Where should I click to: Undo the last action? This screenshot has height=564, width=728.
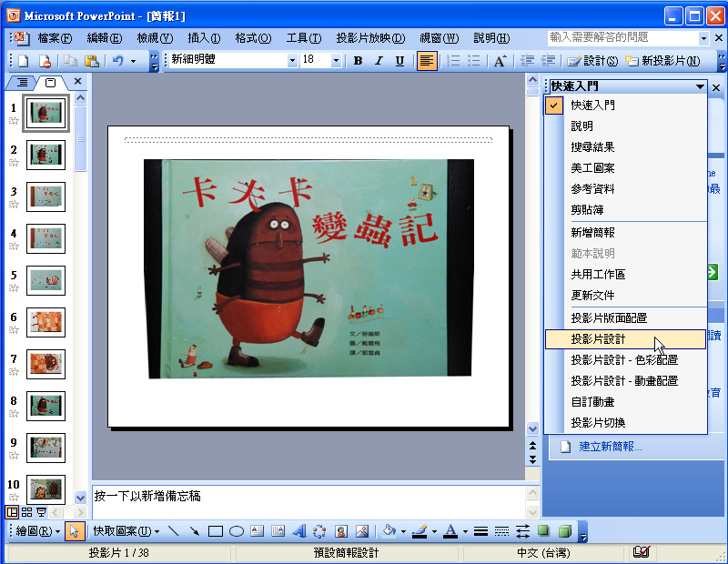click(118, 61)
